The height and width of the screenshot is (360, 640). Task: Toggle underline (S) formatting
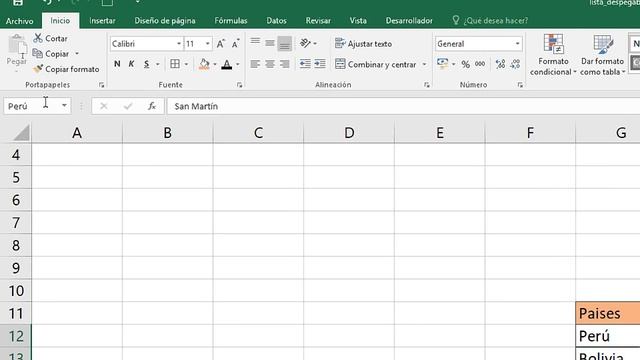[146, 64]
